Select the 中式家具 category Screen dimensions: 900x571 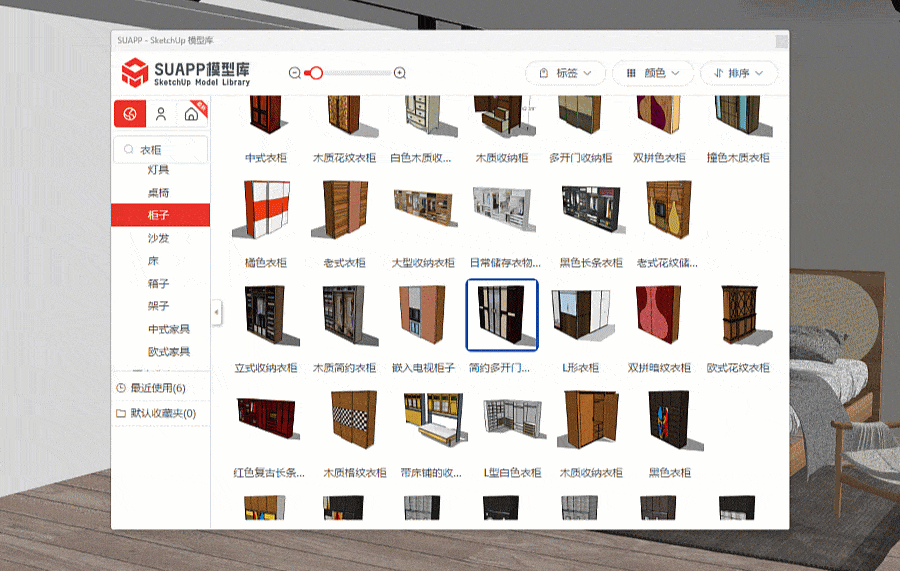click(169, 329)
